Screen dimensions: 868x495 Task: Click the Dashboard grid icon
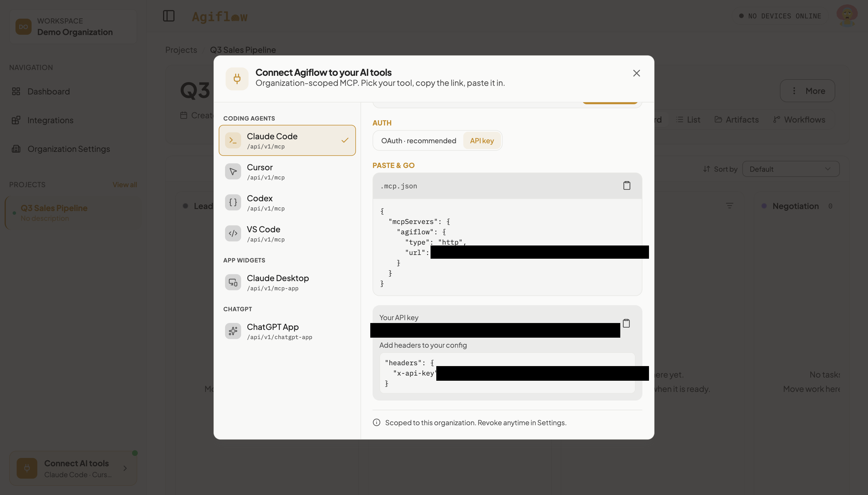click(16, 92)
